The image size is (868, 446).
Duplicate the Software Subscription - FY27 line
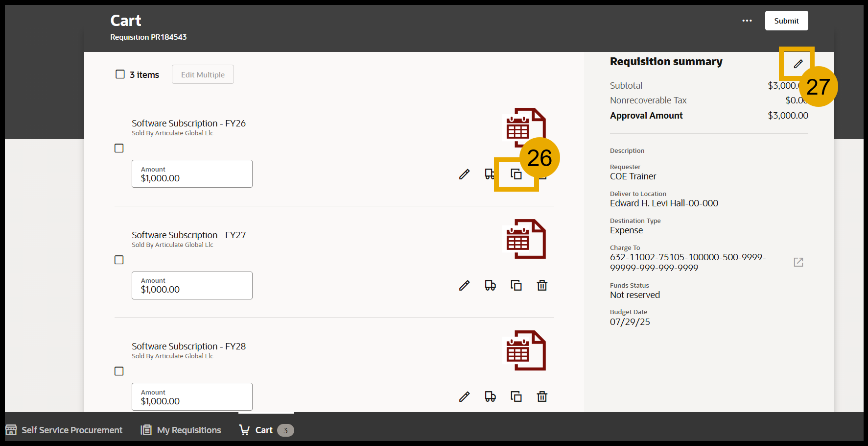point(516,285)
